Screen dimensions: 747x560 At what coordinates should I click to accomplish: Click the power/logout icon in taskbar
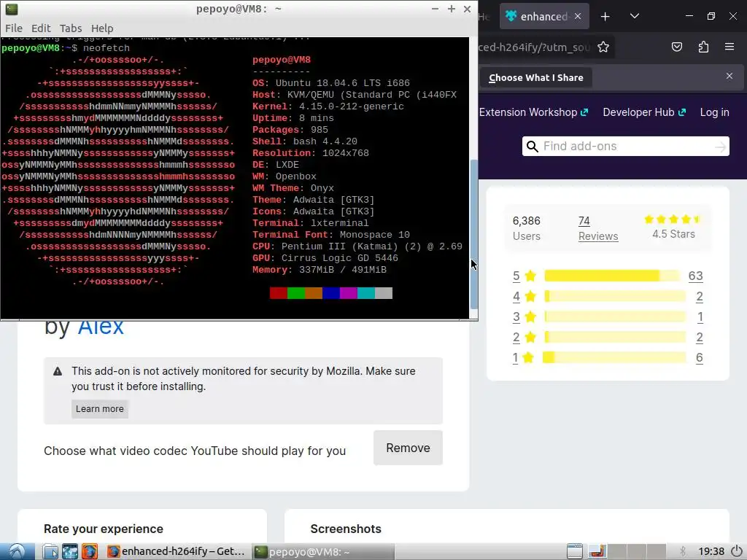(x=737, y=551)
